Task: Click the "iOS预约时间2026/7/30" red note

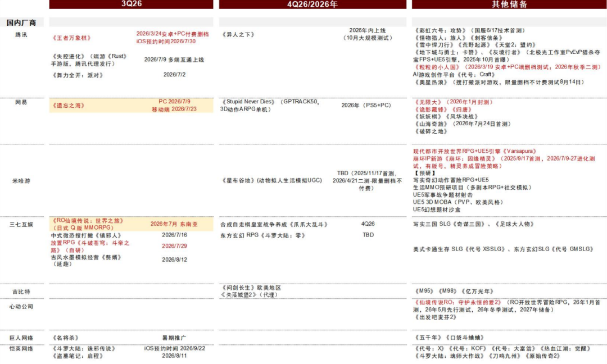Action: click(166, 42)
